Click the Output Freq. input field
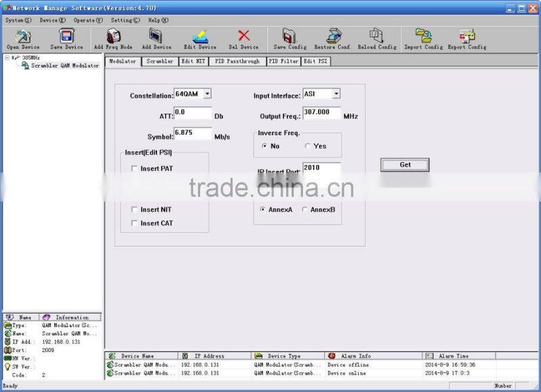This screenshot has height=392, width=541. [321, 114]
